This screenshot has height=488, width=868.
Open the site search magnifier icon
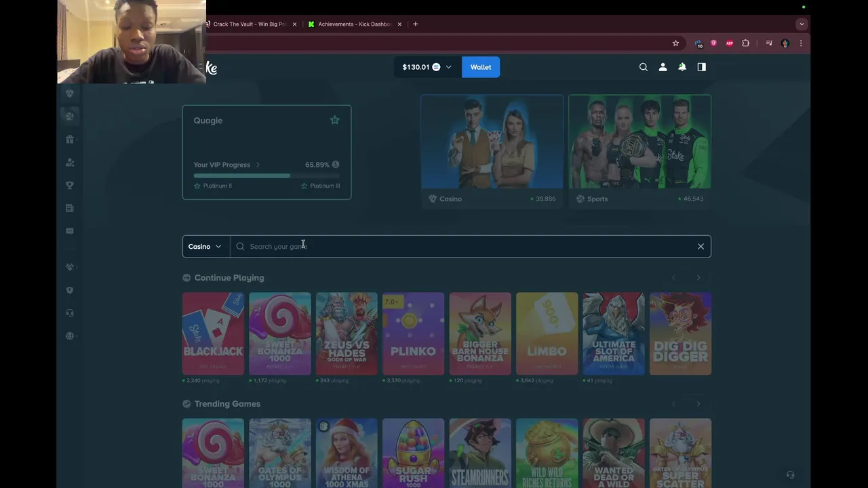coord(644,67)
